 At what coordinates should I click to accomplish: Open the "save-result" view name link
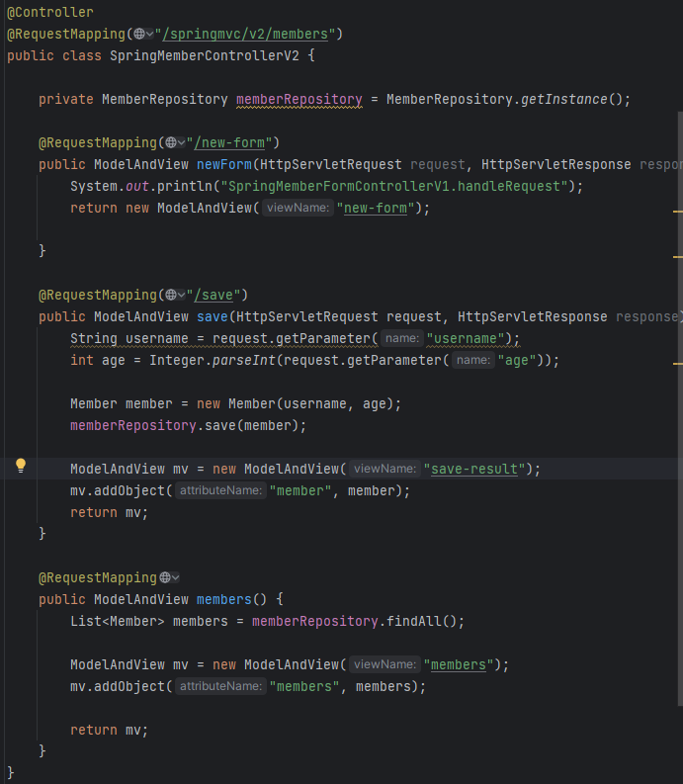(x=474, y=469)
